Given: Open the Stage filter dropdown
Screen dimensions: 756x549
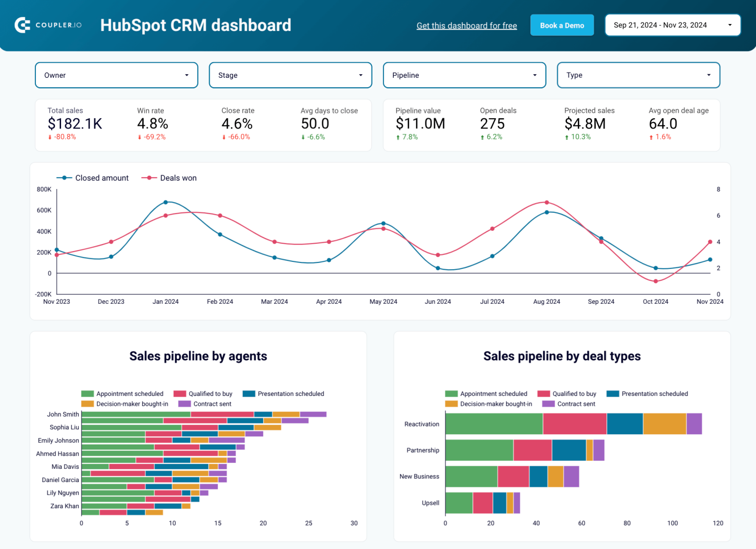Looking at the screenshot, I should coord(290,75).
